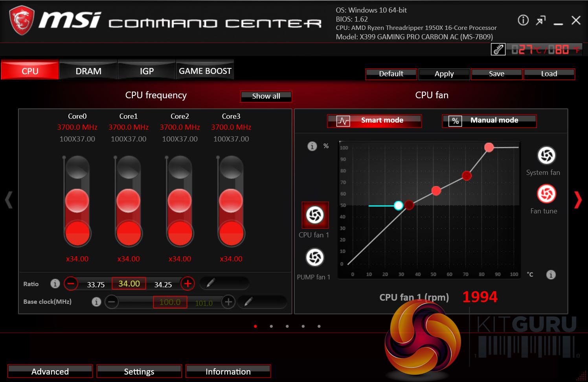Decrease Base clock with the minus button

point(112,302)
